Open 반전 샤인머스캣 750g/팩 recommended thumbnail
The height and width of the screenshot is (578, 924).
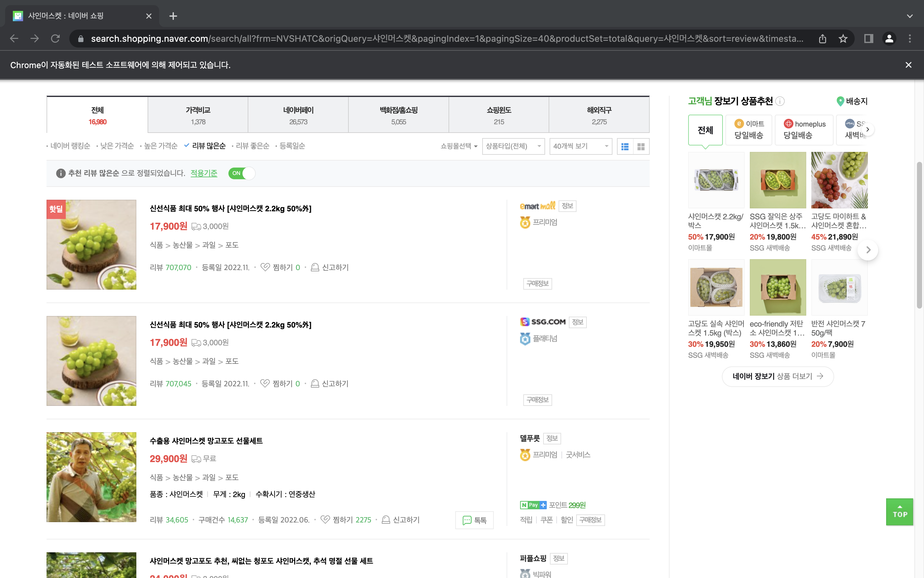click(x=839, y=287)
